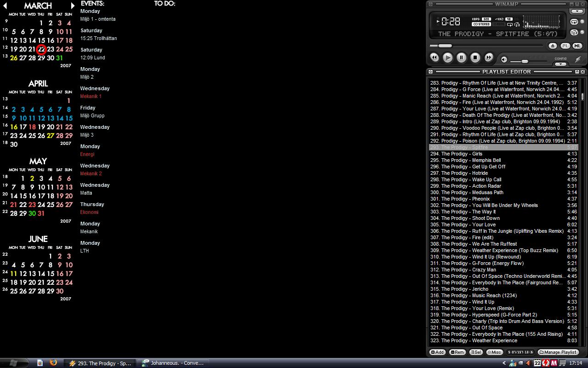Click the playlist scrollbar thumb
Screen dimensions: 588x368
pos(582,97)
